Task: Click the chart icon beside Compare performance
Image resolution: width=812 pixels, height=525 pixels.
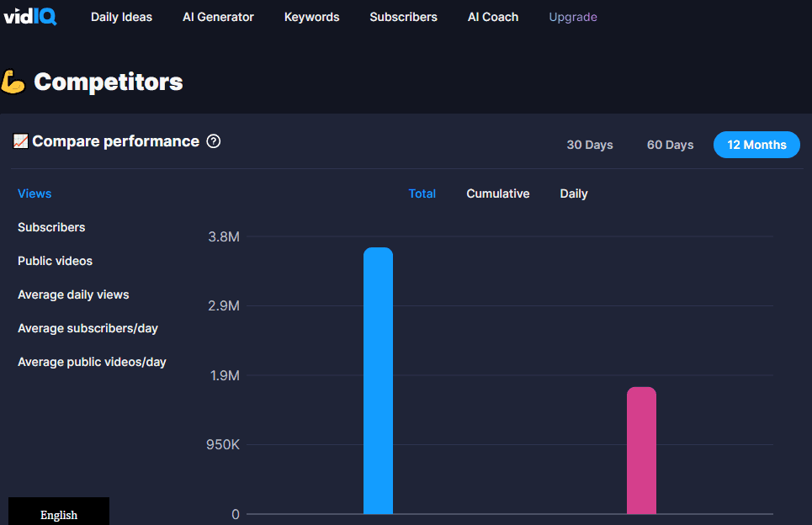Action: click(21, 141)
